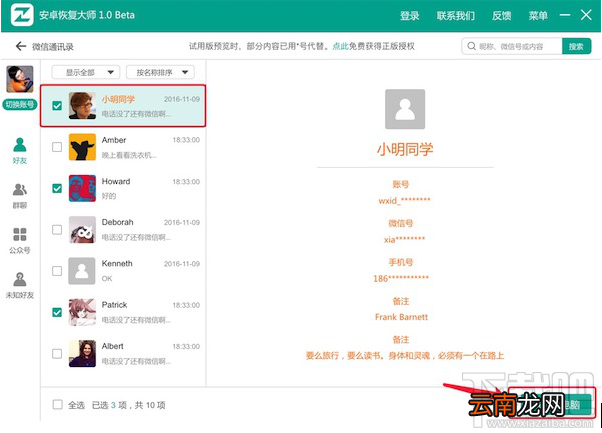Click the search magnifier icon
602x433 pixels.
(x=471, y=46)
